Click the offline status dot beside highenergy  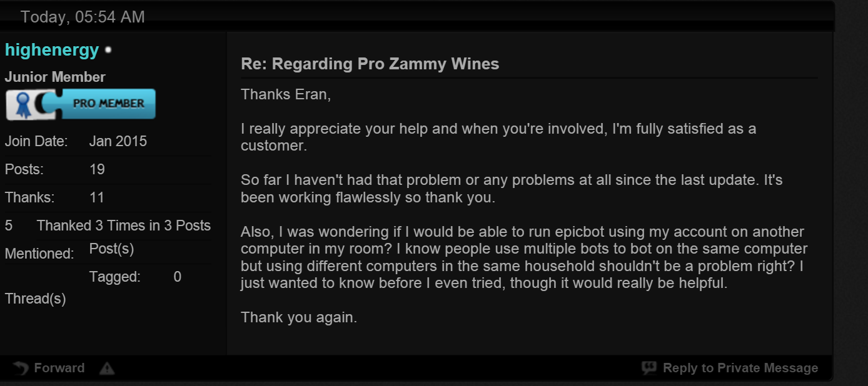point(108,49)
